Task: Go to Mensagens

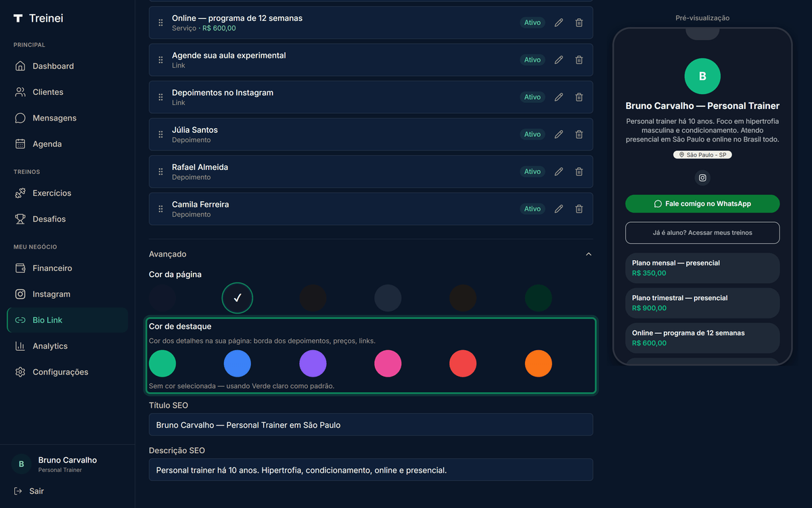Action: 67,118
